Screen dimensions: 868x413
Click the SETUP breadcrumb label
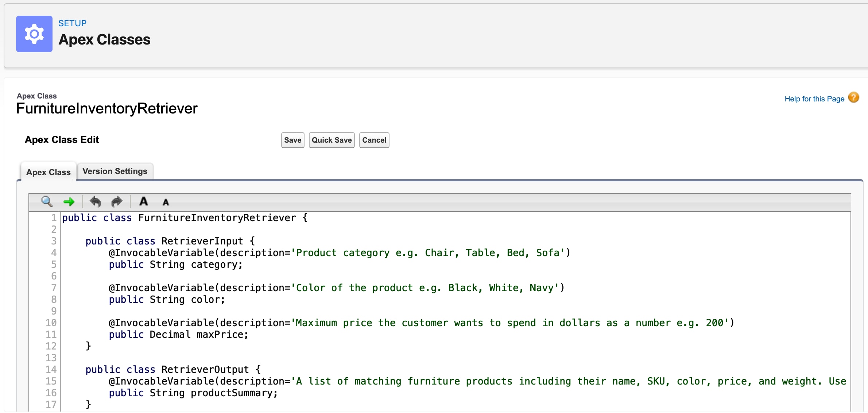click(73, 23)
